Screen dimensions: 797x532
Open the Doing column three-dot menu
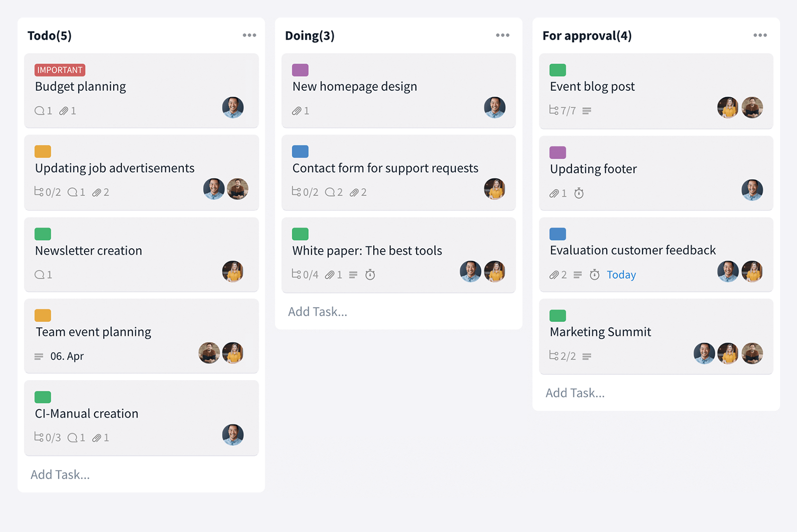503,35
